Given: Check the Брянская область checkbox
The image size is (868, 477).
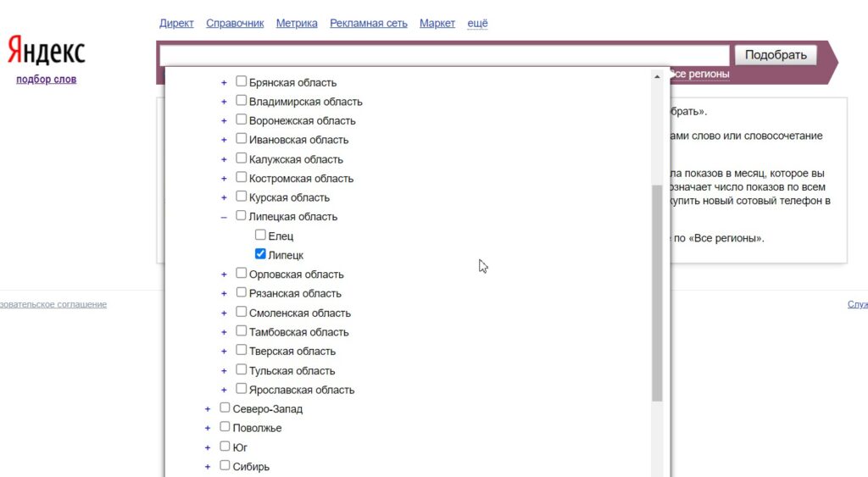Looking at the screenshot, I should [241, 81].
